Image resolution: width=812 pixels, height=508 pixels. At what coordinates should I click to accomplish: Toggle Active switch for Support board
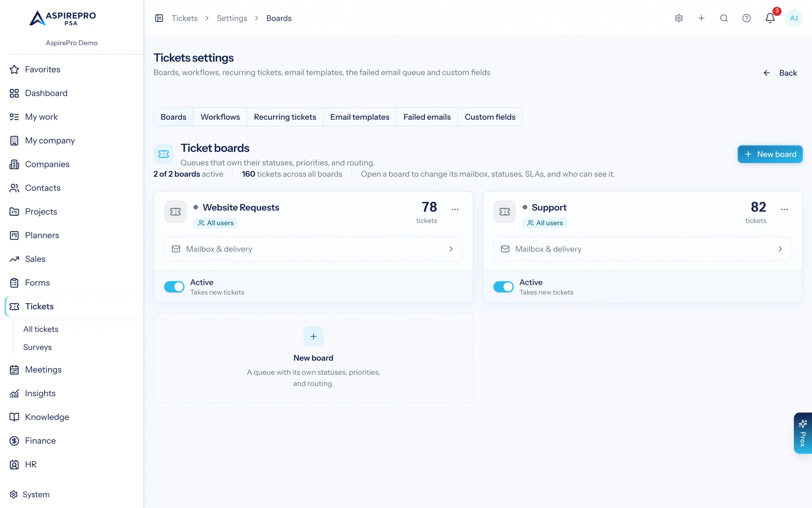click(x=503, y=287)
